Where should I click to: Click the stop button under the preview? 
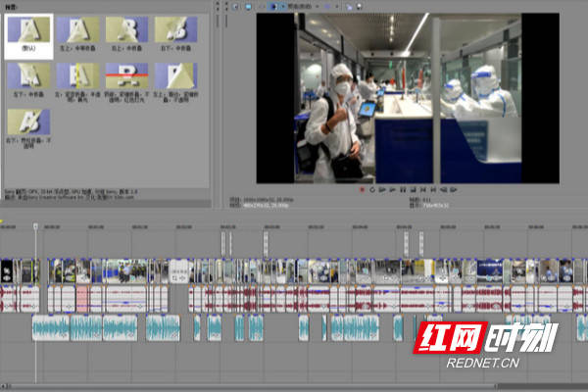pyautogui.click(x=413, y=190)
